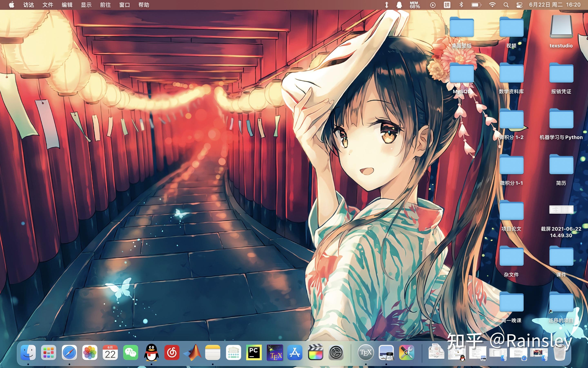The width and height of the screenshot is (588, 368).
Task: Open Safari browser in the Dock
Action: click(69, 352)
